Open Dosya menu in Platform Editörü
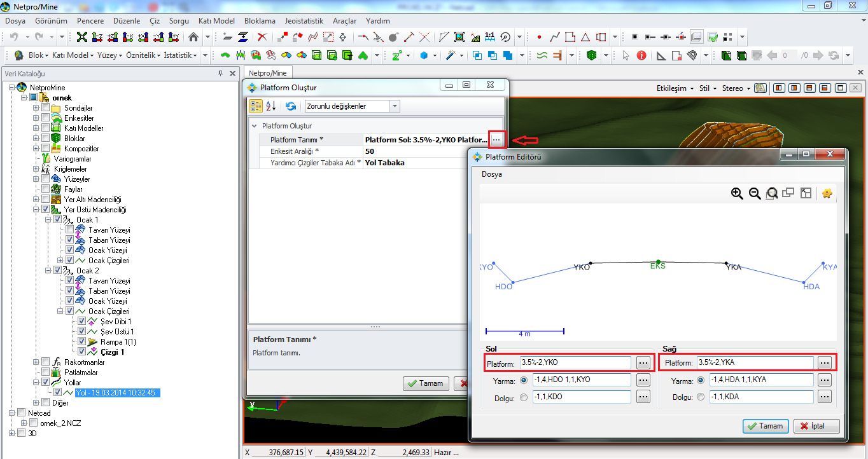This screenshot has height=459, width=868. click(x=491, y=174)
